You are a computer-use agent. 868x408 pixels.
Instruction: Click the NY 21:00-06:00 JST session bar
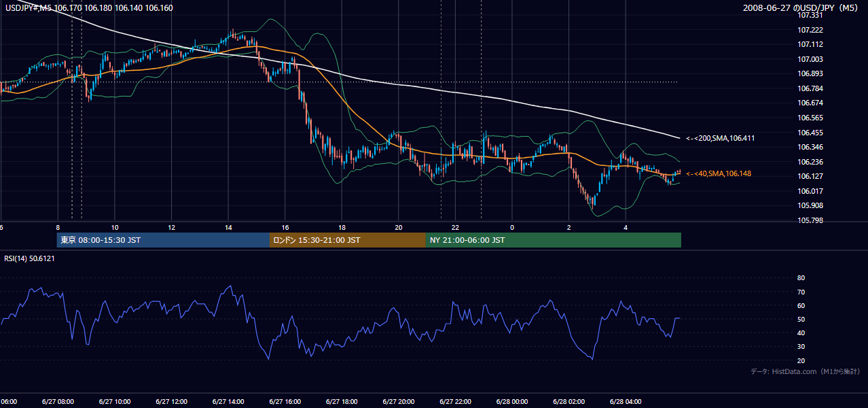554,240
